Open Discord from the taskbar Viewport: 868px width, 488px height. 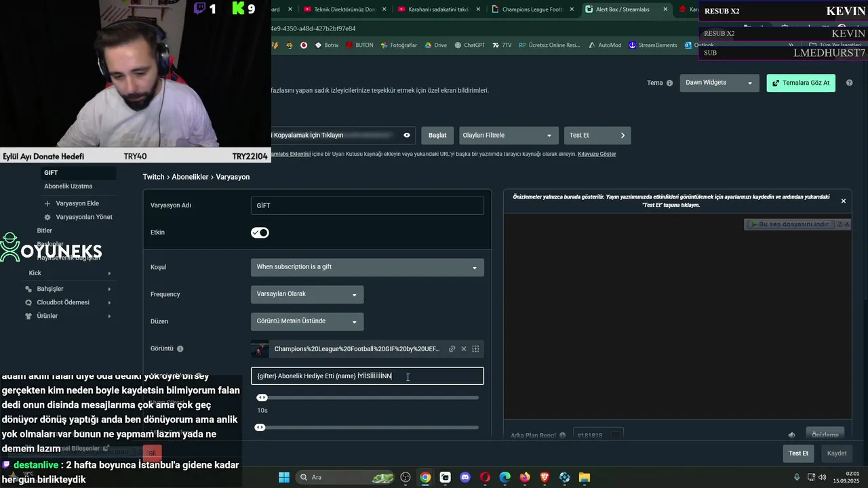465,477
